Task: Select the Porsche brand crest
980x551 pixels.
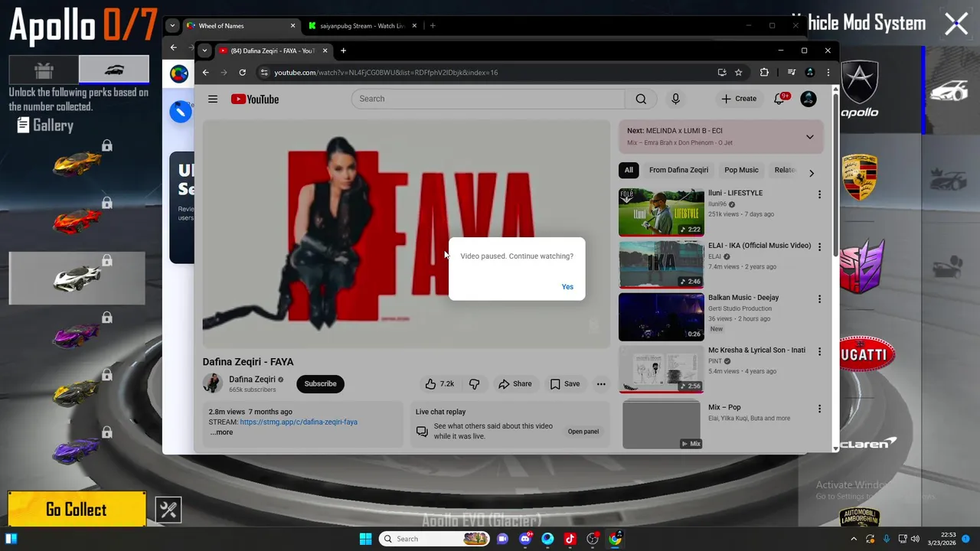Action: [x=859, y=177]
